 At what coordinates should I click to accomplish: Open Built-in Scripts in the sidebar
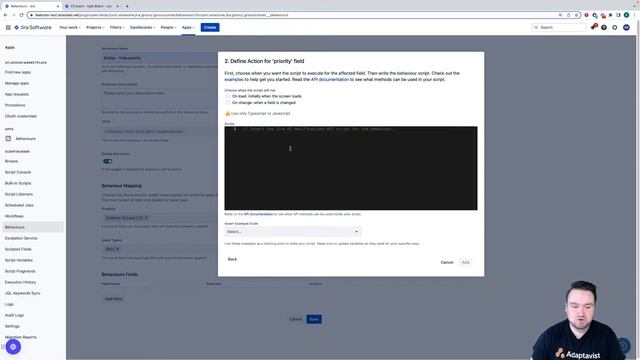coord(18,183)
